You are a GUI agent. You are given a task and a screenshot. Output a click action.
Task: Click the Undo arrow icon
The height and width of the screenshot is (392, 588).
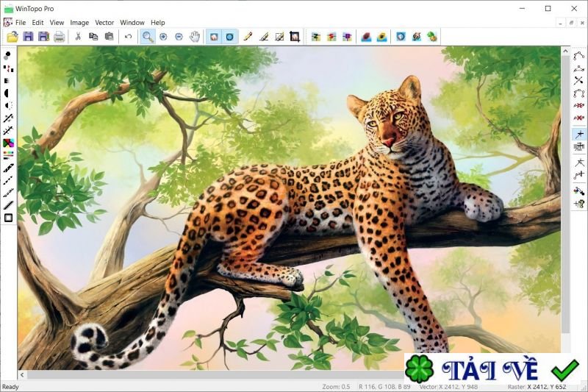129,36
